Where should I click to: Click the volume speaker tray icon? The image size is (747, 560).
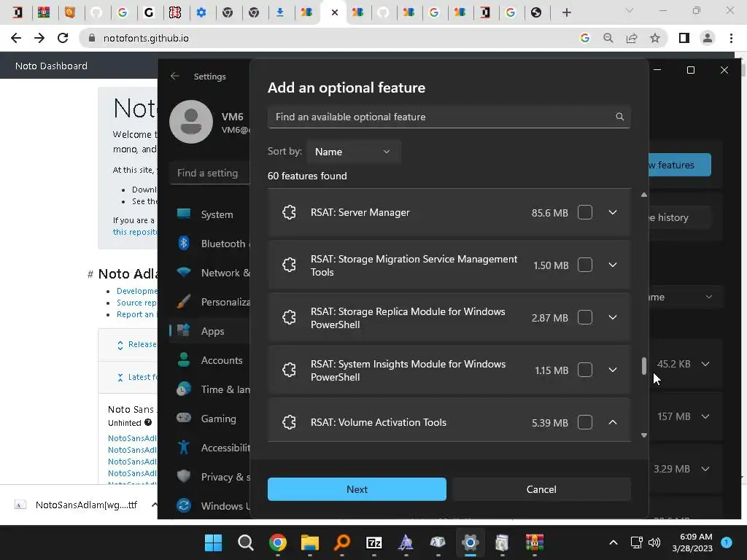click(x=654, y=542)
